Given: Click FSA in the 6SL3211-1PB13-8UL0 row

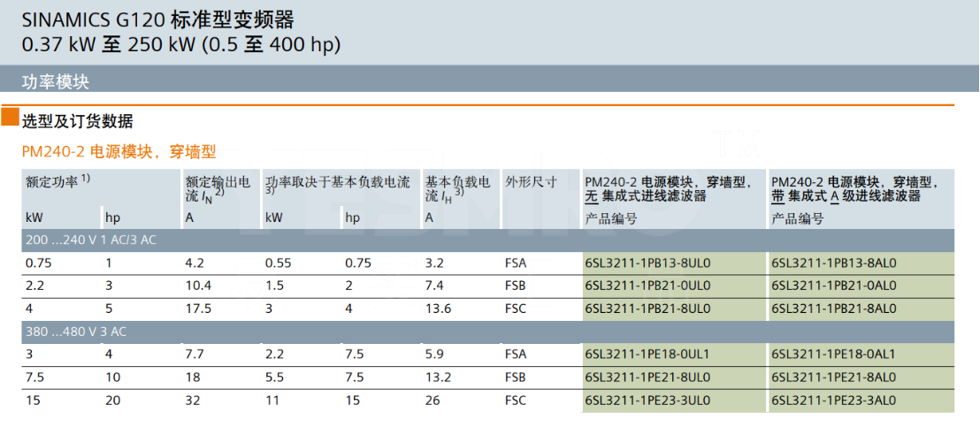Looking at the screenshot, I should coord(517,263).
